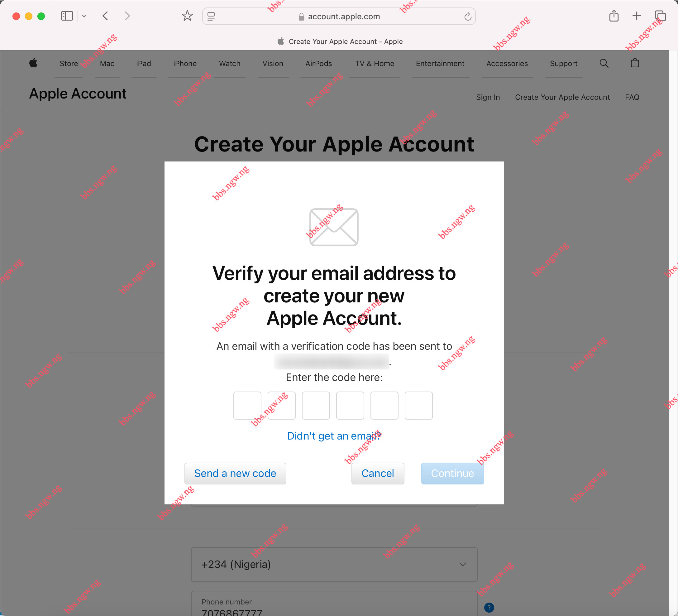Click the Send a new code button
The width and height of the screenshot is (678, 616).
point(235,473)
